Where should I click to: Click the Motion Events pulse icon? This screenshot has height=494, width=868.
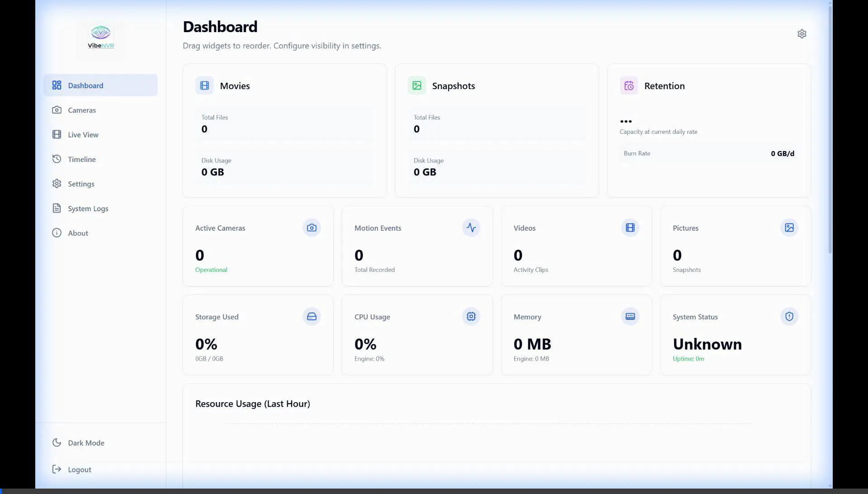471,228
